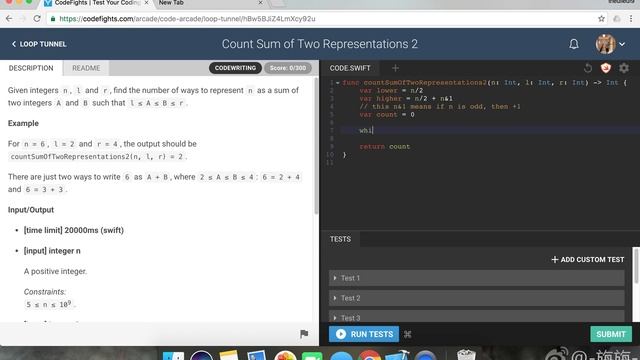Click the tests panel scrollbar
This screenshot has height=360, width=640.
[636, 265]
